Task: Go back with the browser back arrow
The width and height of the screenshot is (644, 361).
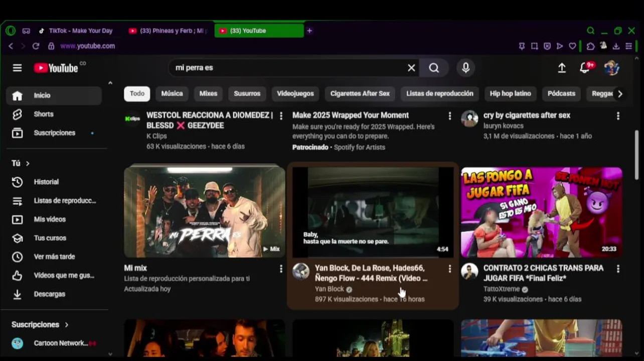Action: (x=11, y=46)
